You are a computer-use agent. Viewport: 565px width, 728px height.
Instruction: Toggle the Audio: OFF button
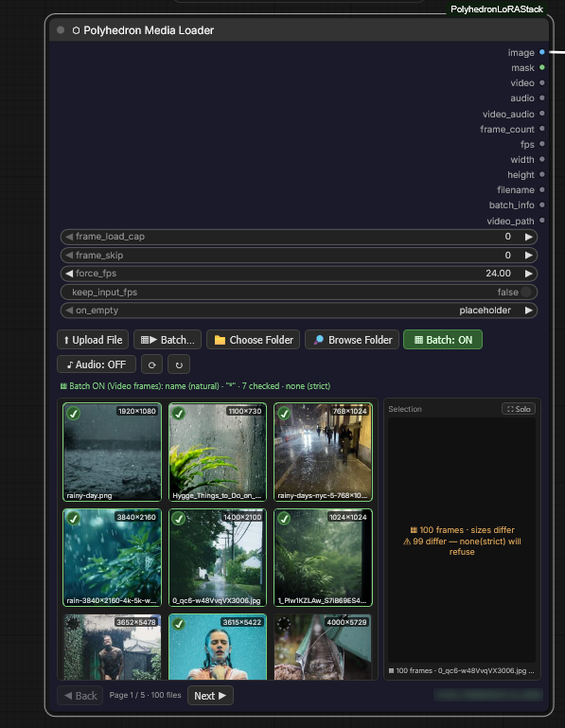(x=97, y=364)
